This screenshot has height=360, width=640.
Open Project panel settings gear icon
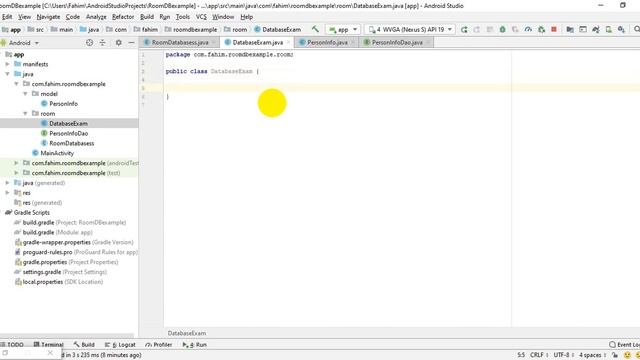[x=118, y=42]
